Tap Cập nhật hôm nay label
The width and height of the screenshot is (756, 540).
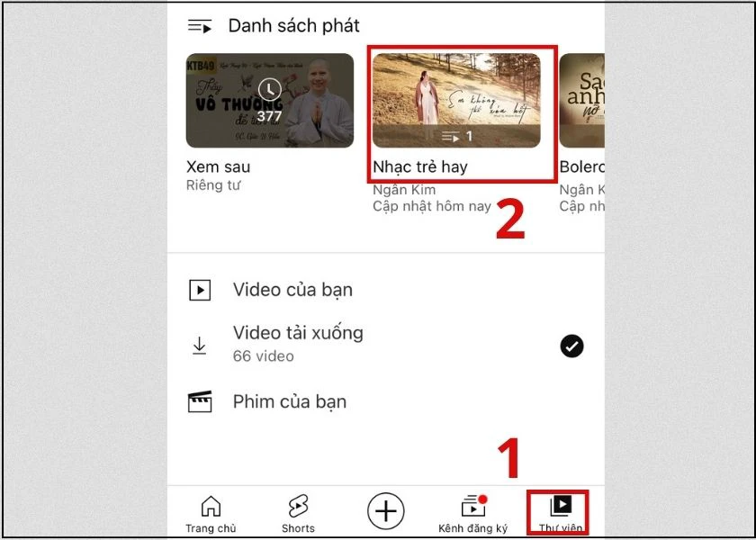tap(433, 206)
